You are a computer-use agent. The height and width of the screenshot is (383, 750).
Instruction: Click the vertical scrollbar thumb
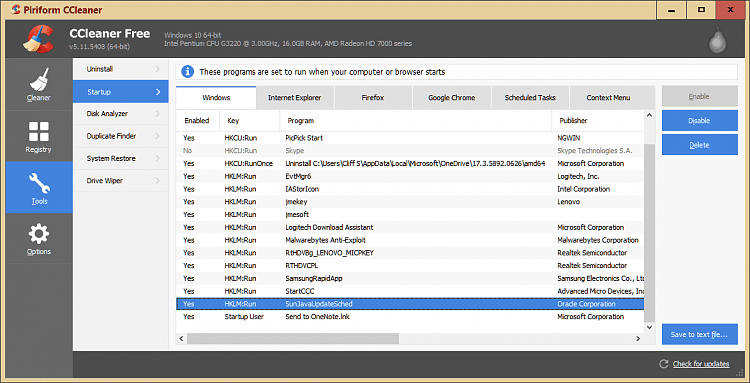(x=649, y=233)
